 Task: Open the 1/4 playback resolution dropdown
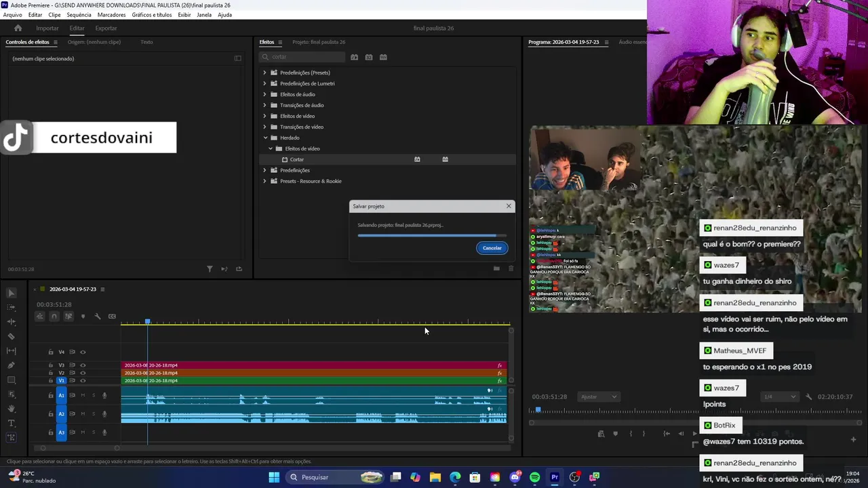(x=778, y=396)
